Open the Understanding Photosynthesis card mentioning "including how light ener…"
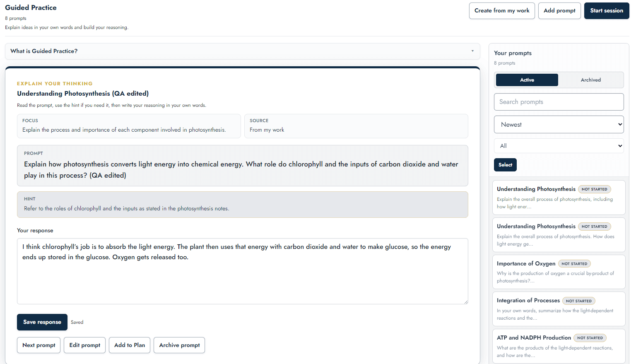This screenshot has width=636, height=364. tap(559, 198)
